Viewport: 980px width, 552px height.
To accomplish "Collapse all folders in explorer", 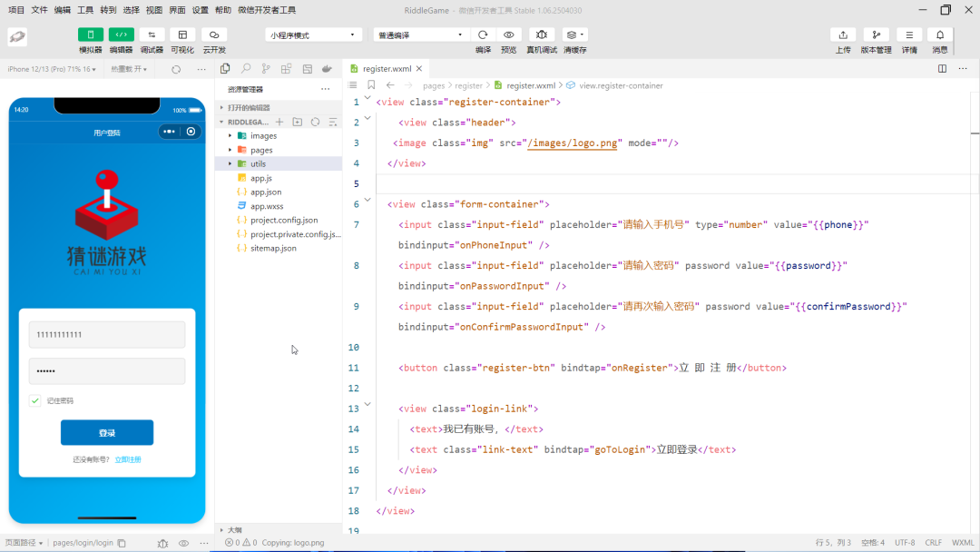I will pyautogui.click(x=333, y=122).
